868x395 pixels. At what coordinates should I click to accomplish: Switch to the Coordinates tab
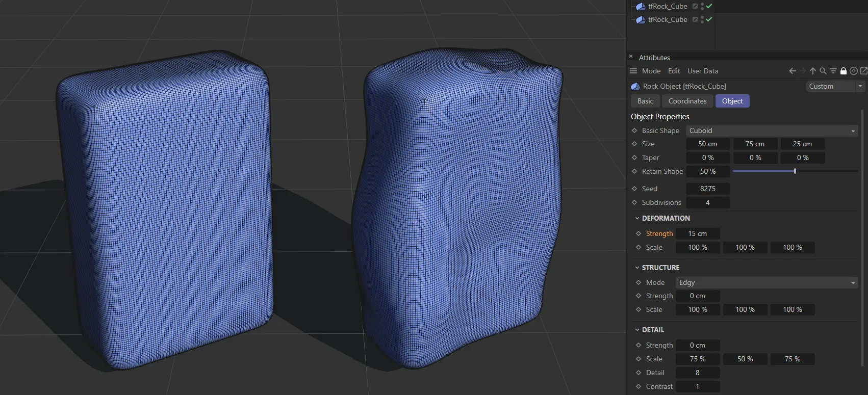click(x=687, y=101)
